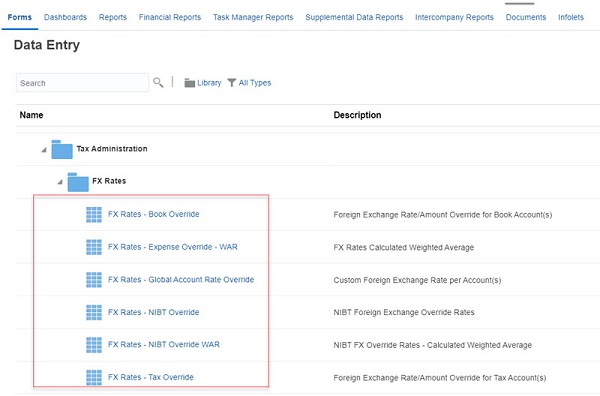
Task: Click grid icon for FX Rates - Tax Override
Action: (94, 377)
